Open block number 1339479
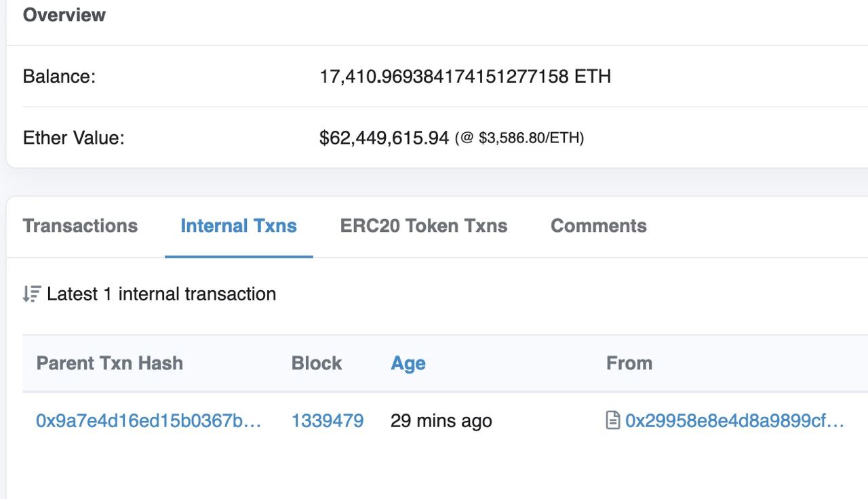This screenshot has width=868, height=499. pos(328,421)
